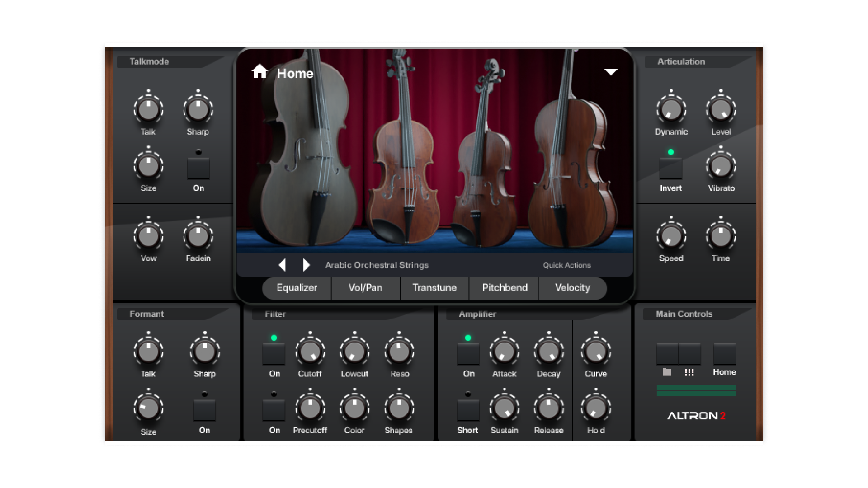This screenshot has height=488, width=868.
Task: Open the Pitchbend tab
Action: point(505,288)
